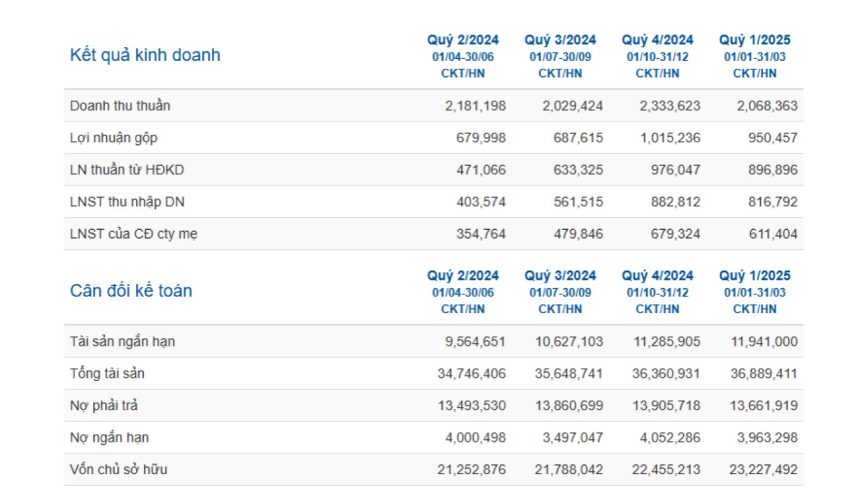This screenshot has width=863, height=504.
Task: Click the 2,181,198 net revenue value
Action: [x=475, y=106]
